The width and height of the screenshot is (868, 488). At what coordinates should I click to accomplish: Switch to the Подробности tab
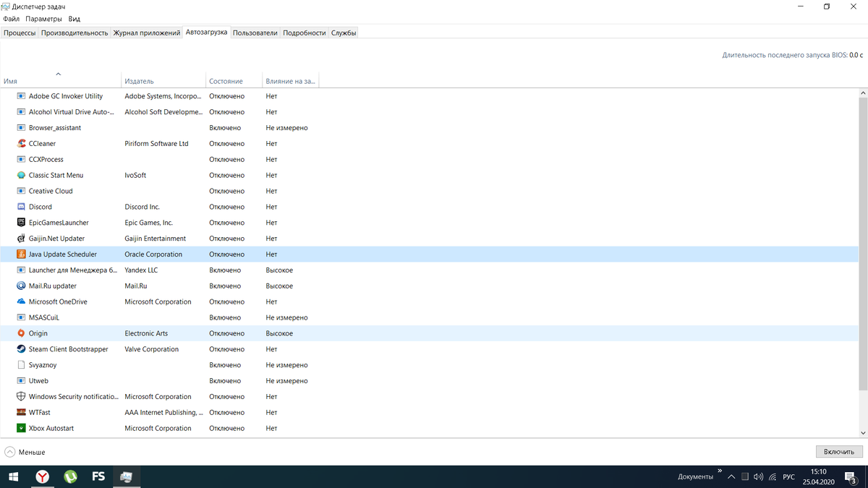click(304, 33)
